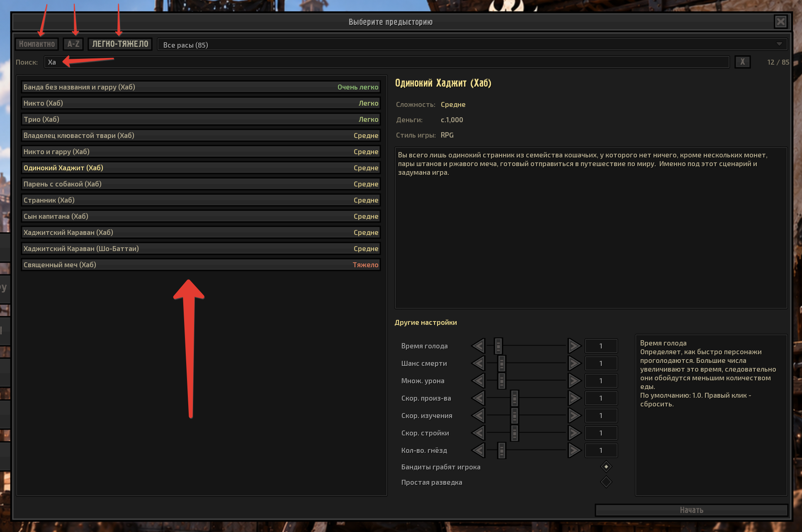Increase Скор. стройки with right arrow
Screen dimensions: 802x532
[x=574, y=433]
